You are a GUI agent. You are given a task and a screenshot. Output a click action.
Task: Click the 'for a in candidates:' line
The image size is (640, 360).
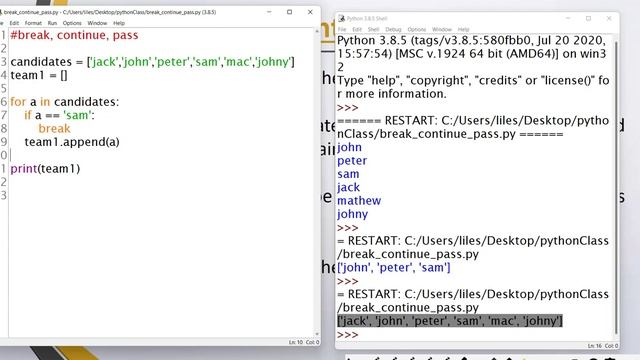64,102
